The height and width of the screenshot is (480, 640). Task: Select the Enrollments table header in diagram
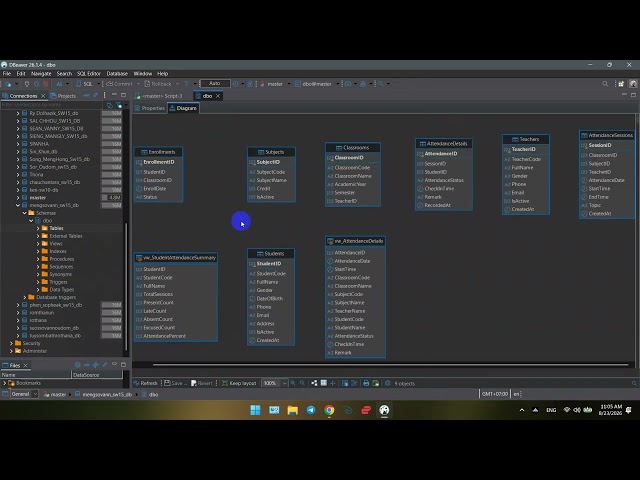pyautogui.click(x=158, y=152)
